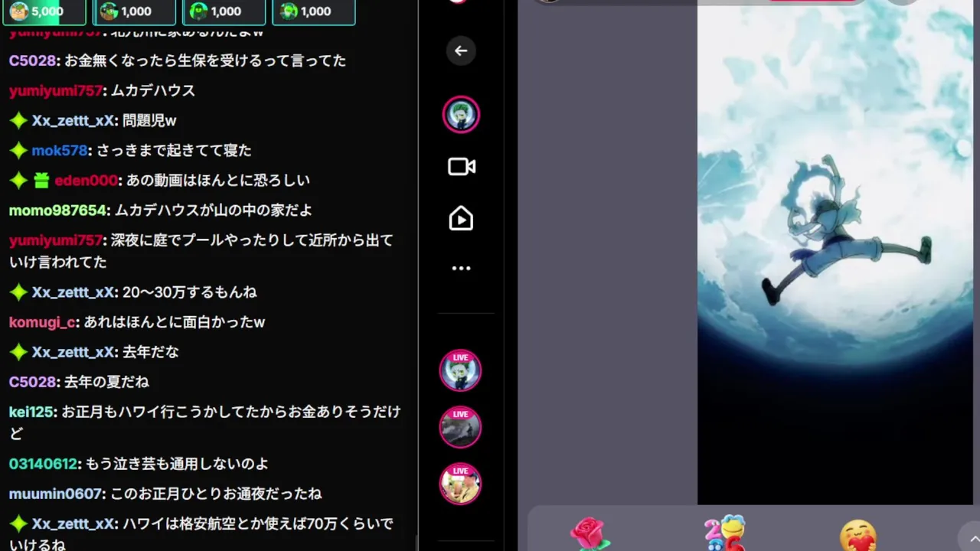Click green star badge beside mok578

18,151
